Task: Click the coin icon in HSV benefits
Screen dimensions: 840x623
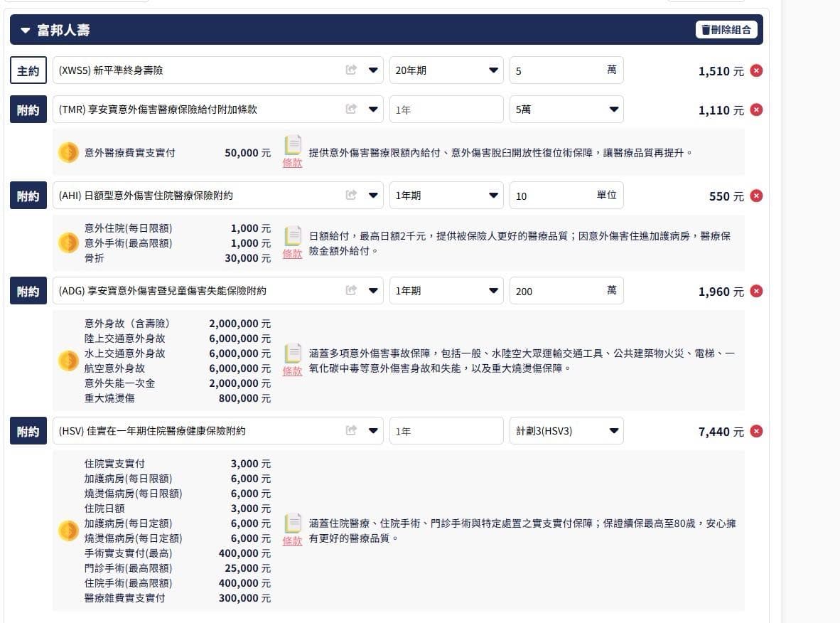Action: tap(68, 531)
